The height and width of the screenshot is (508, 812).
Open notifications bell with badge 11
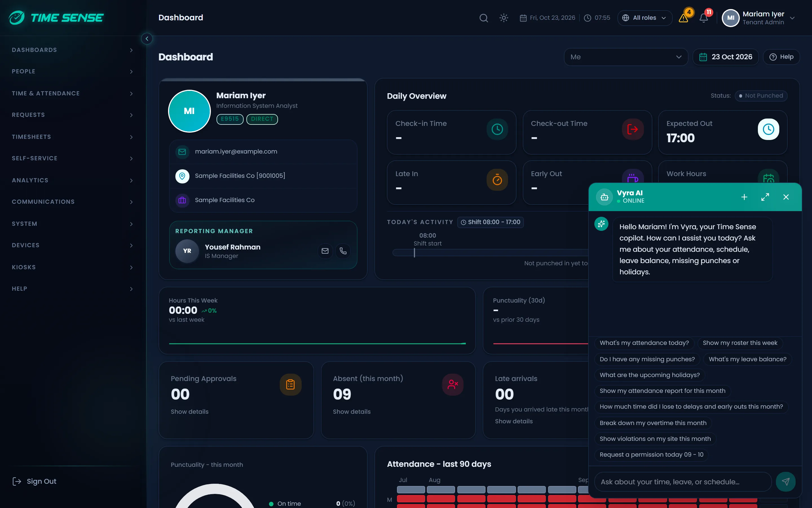click(x=704, y=18)
